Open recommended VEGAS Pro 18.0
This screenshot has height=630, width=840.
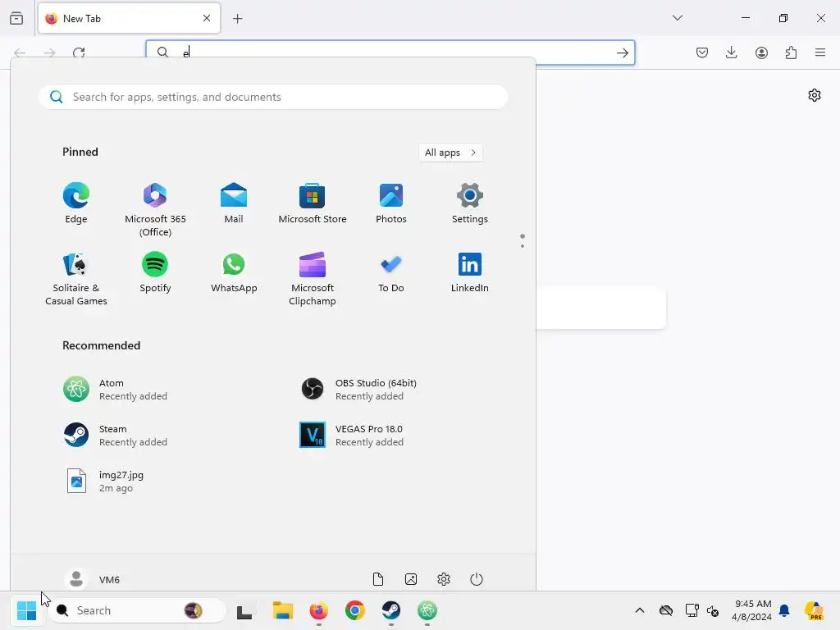pyautogui.click(x=351, y=435)
